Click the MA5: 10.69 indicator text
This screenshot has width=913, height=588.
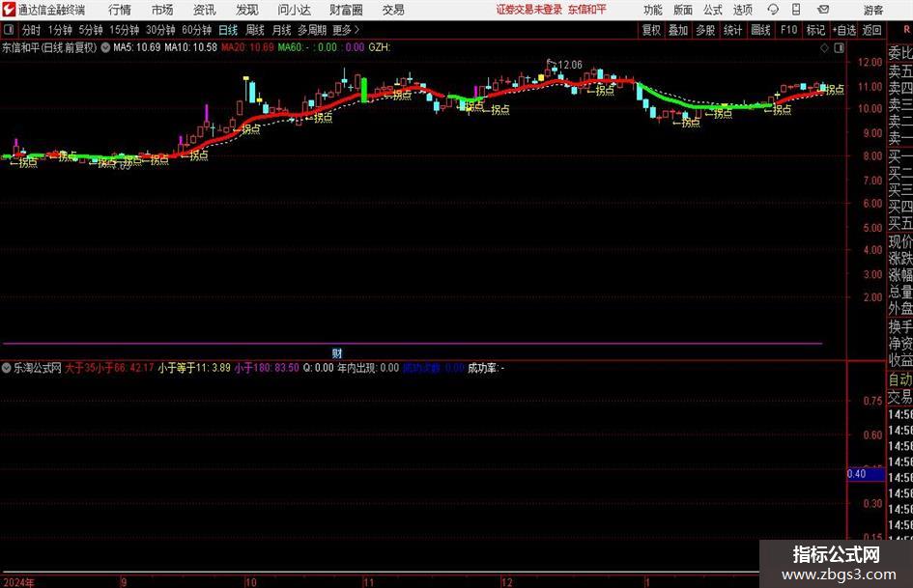137,47
